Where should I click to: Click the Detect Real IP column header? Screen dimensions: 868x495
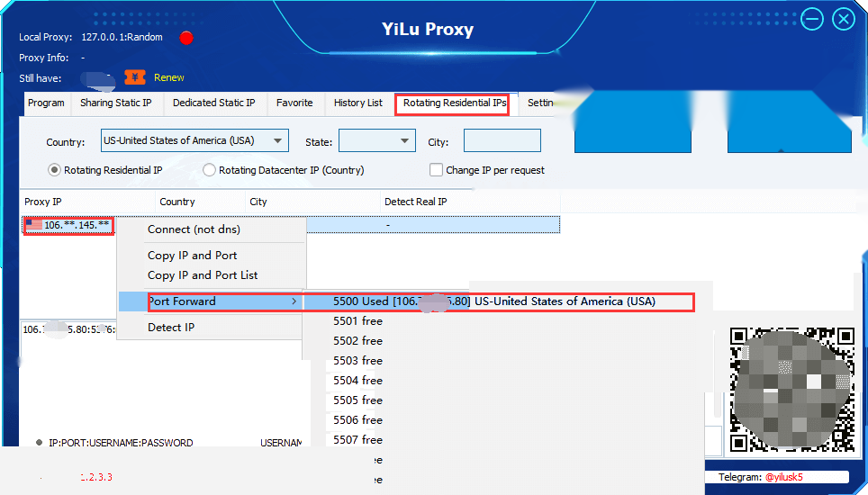[471, 202]
